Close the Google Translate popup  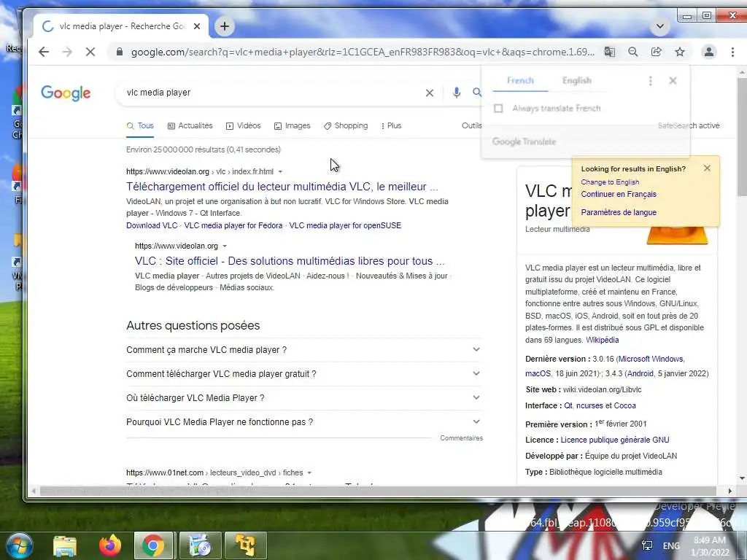(x=673, y=80)
